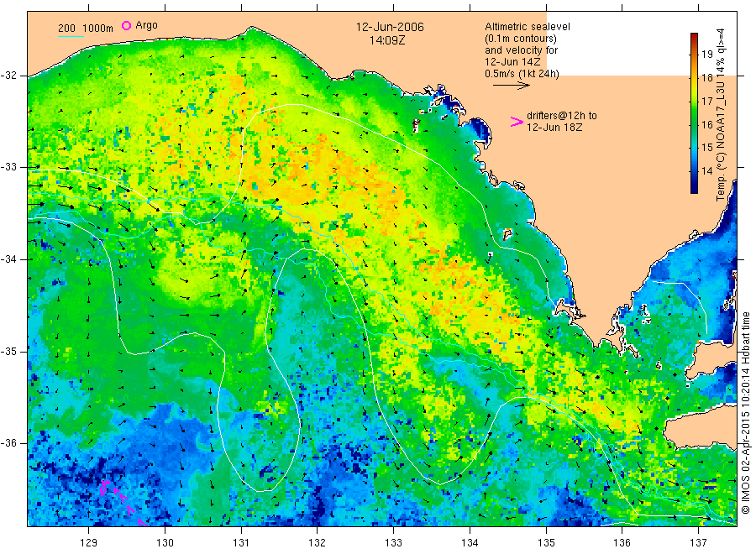
Task: Click the IMOS copyright vertical text
Action: (746, 413)
